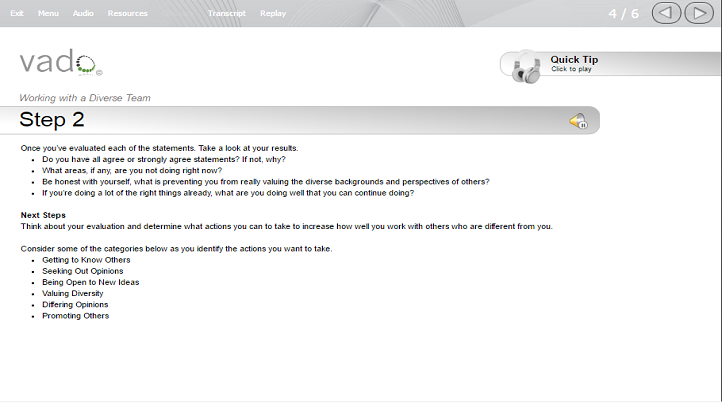Advance to the next slide arrow
The width and height of the screenshot is (722, 405).
pos(699,13)
